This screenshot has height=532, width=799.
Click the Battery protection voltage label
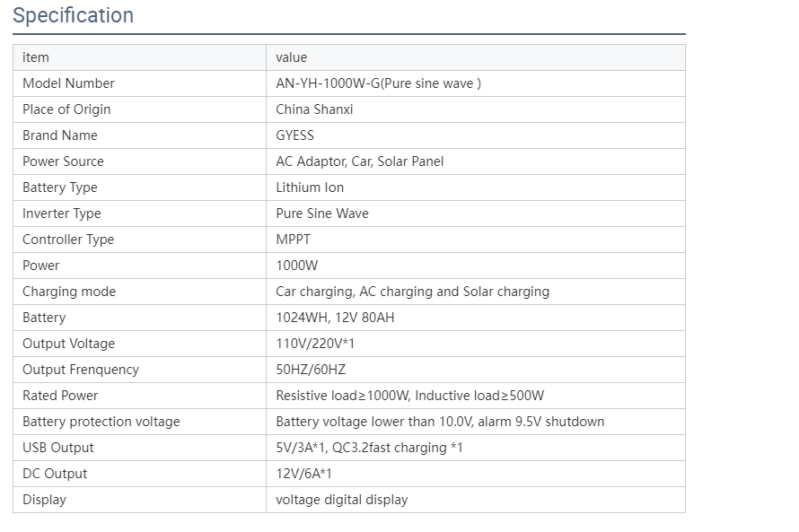tap(101, 422)
